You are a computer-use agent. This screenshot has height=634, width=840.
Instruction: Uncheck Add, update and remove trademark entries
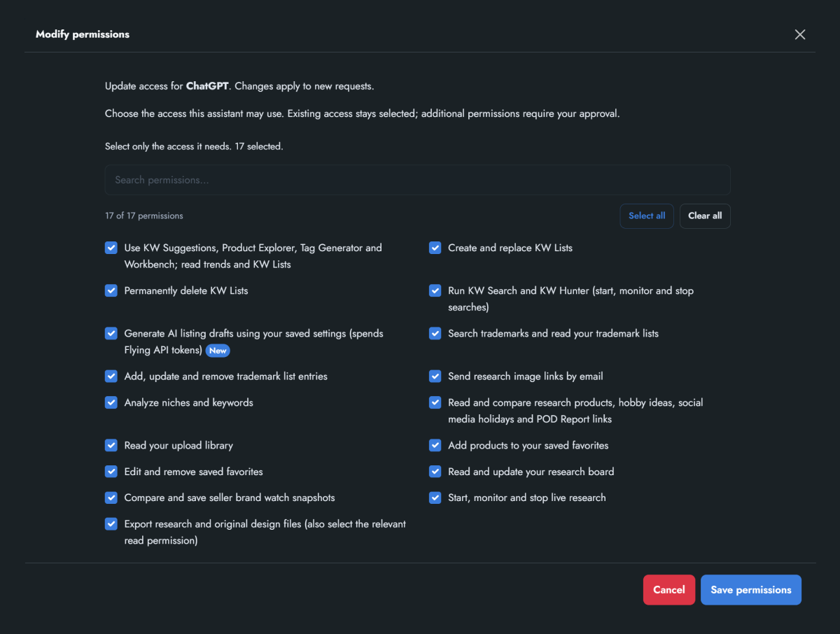point(111,376)
